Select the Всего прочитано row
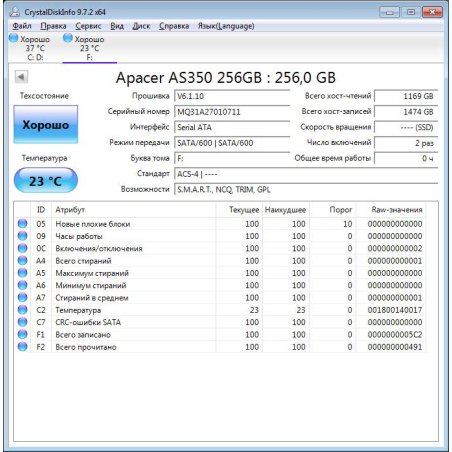The height and width of the screenshot is (452, 452). point(220,347)
